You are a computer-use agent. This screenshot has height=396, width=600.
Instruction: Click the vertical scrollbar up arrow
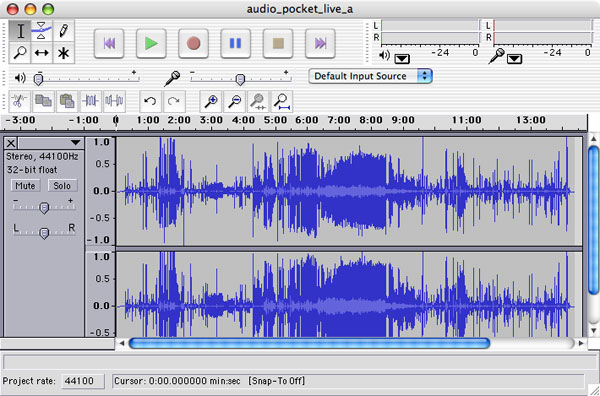pyautogui.click(x=593, y=139)
